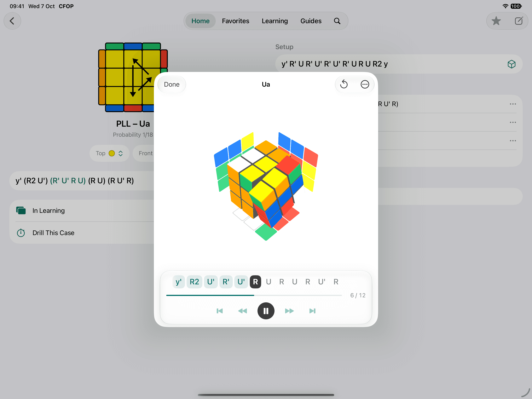This screenshot has height=399, width=532.
Task: Switch to the Learning tab
Action: 275,21
